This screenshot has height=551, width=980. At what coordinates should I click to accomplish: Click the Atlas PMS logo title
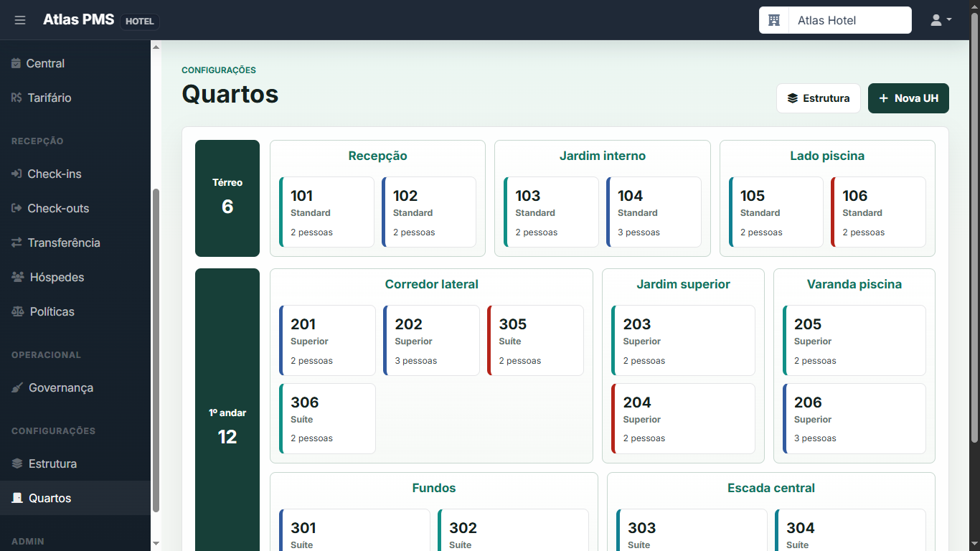78,20
